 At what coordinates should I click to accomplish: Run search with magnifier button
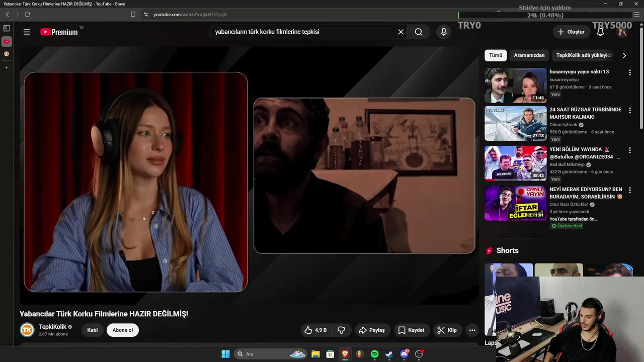pos(419,32)
